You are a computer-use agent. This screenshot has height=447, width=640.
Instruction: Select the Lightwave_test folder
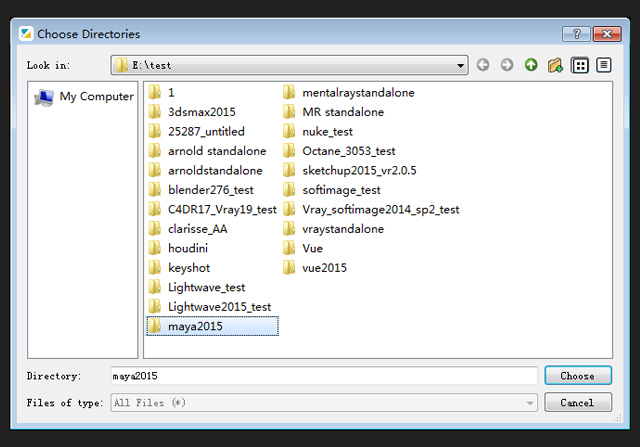tap(197, 287)
